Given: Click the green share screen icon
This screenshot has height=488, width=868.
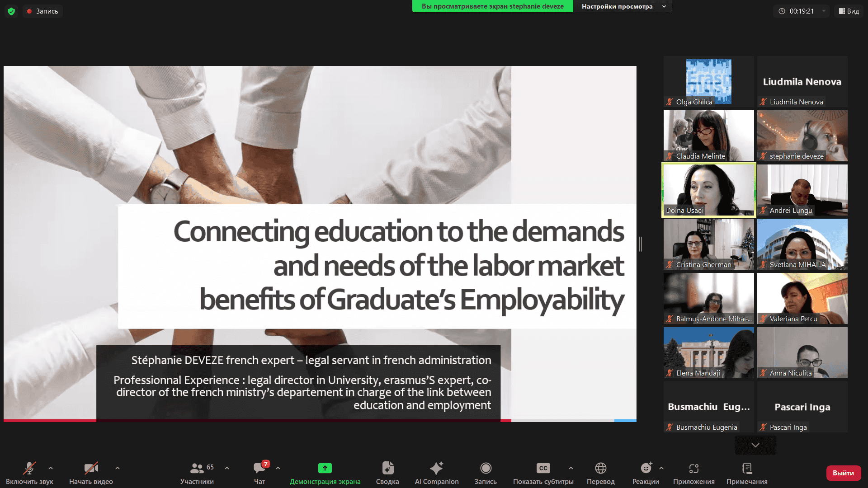Looking at the screenshot, I should point(325,468).
